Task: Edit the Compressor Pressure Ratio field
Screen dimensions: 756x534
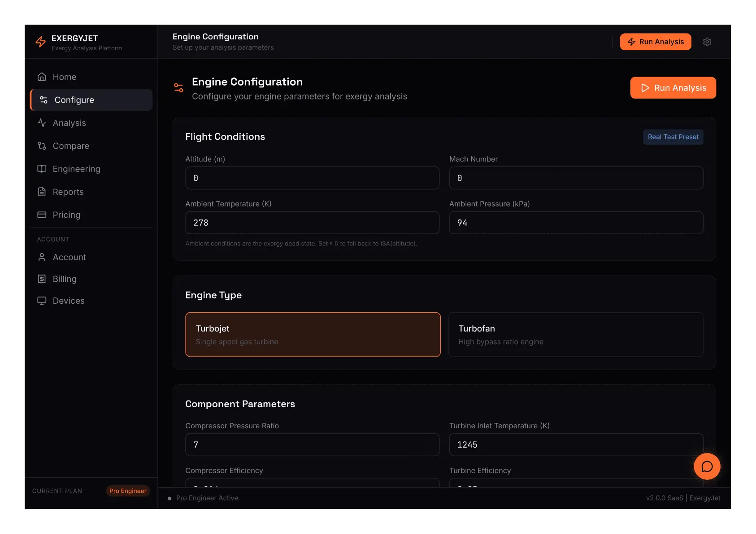Action: click(x=313, y=444)
